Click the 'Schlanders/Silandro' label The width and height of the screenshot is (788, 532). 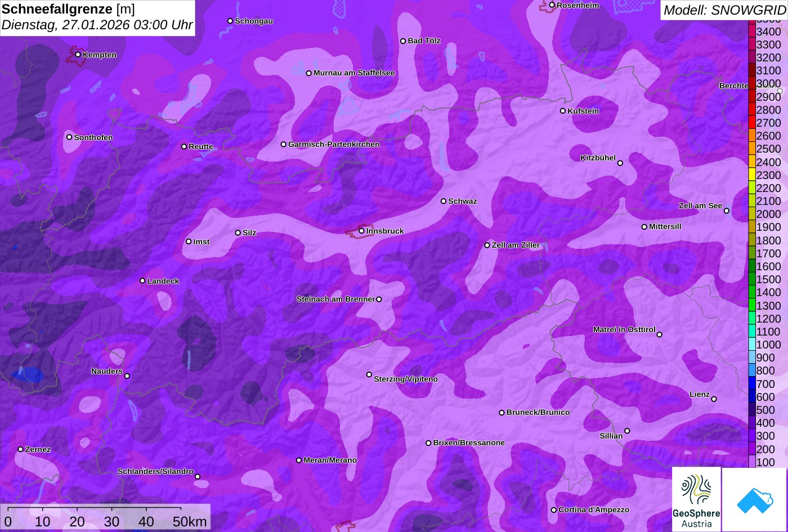(155, 472)
